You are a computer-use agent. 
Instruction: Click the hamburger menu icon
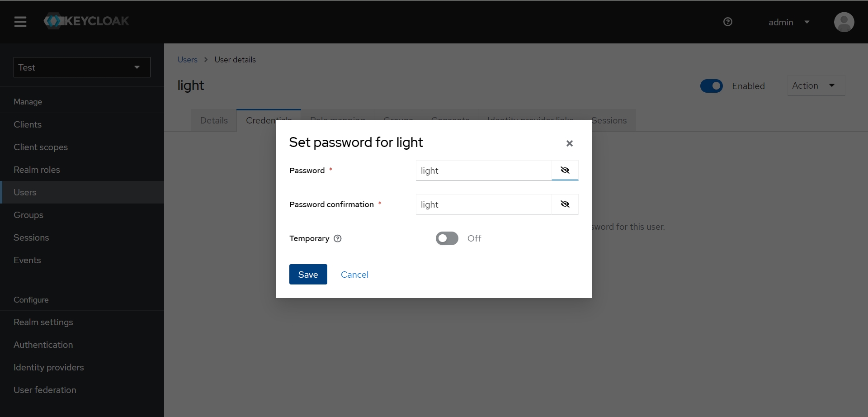tap(20, 22)
